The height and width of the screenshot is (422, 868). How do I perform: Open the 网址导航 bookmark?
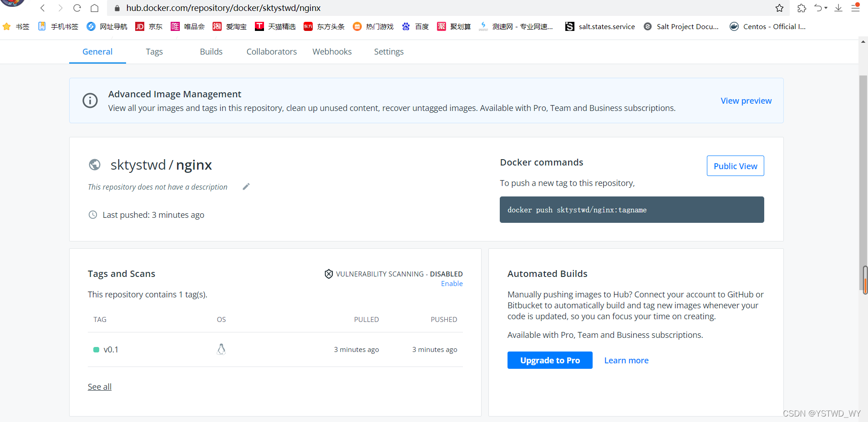[x=107, y=26]
